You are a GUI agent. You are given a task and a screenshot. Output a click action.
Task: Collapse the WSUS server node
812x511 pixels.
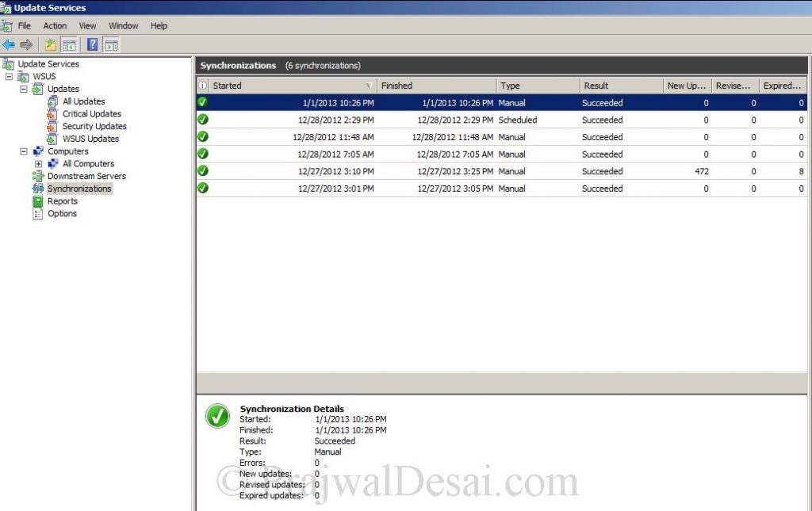[x=9, y=77]
